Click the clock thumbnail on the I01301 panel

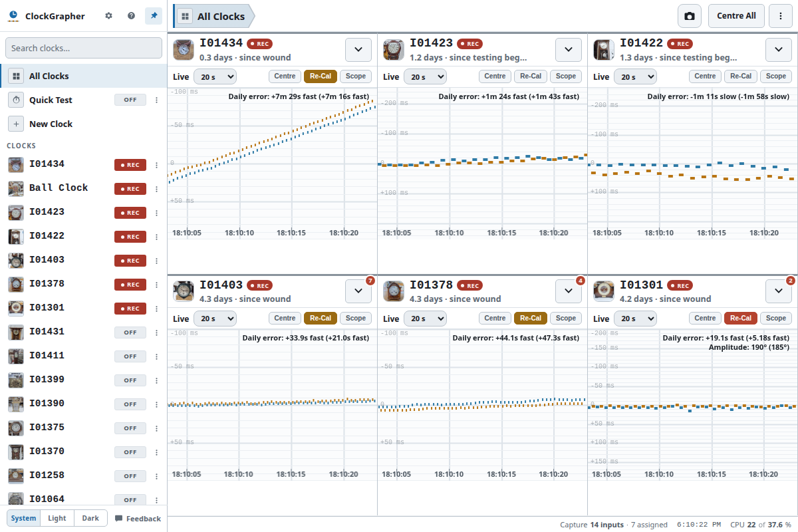(604, 291)
